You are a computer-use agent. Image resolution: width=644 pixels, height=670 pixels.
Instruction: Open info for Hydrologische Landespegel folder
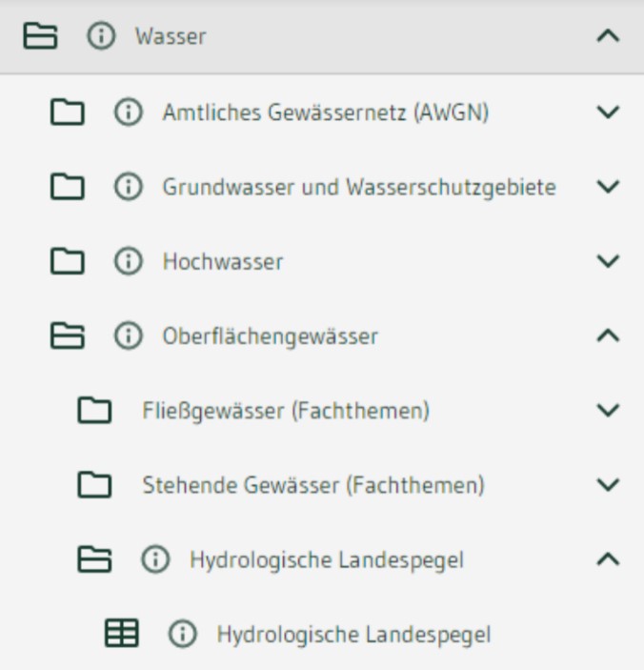[154, 559]
